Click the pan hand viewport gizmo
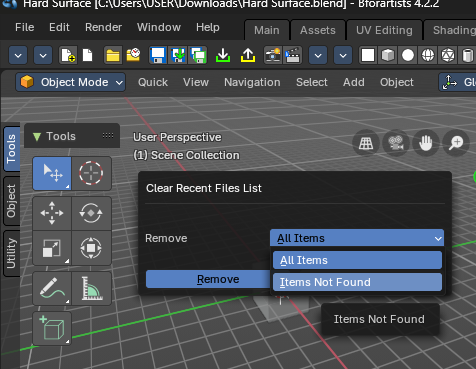This screenshot has width=476, height=369. tap(426, 143)
